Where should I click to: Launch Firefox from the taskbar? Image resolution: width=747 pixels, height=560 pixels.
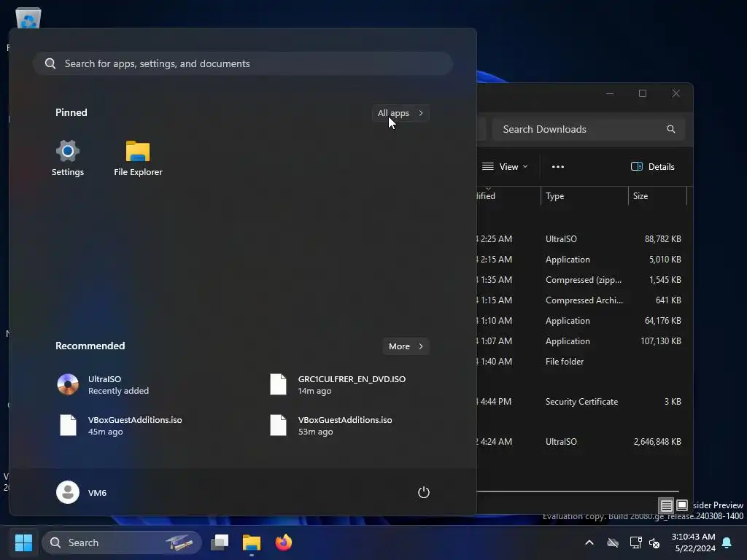pyautogui.click(x=284, y=542)
